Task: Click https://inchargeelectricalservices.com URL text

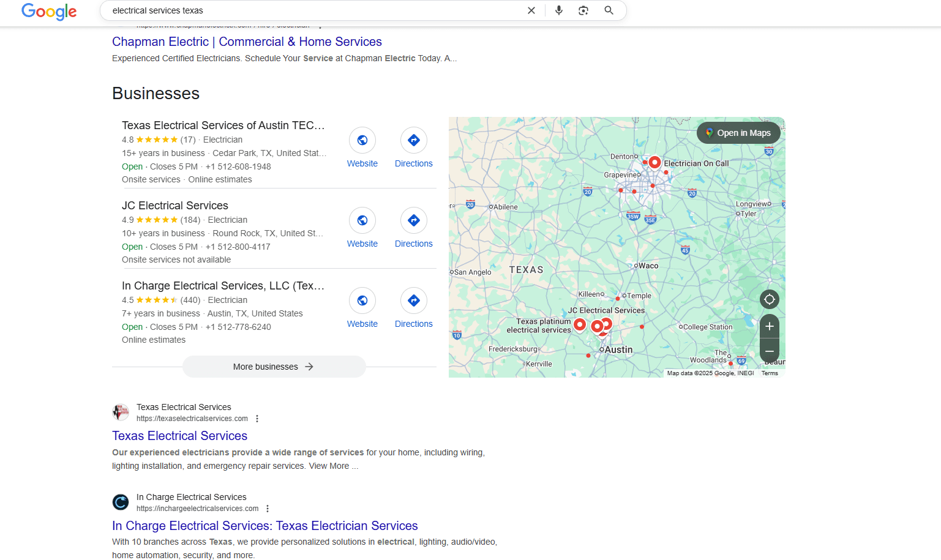Action: tap(198, 509)
